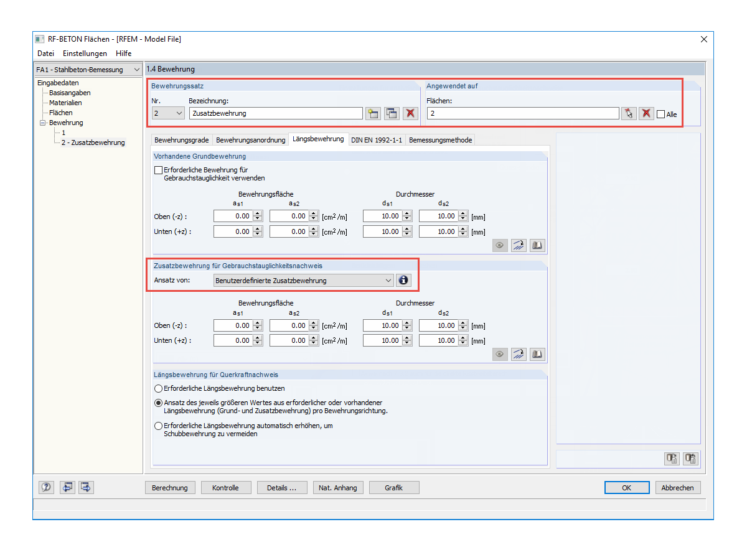Screen dimensions: 747x560
Task: Select Materialien in the tree
Action: 65,103
